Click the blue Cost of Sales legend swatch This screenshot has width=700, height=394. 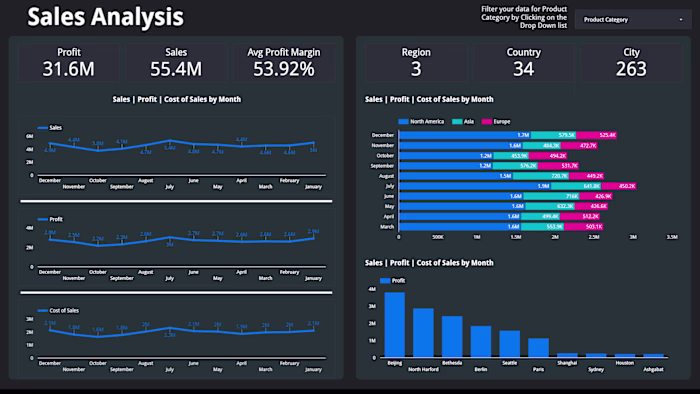coord(43,311)
